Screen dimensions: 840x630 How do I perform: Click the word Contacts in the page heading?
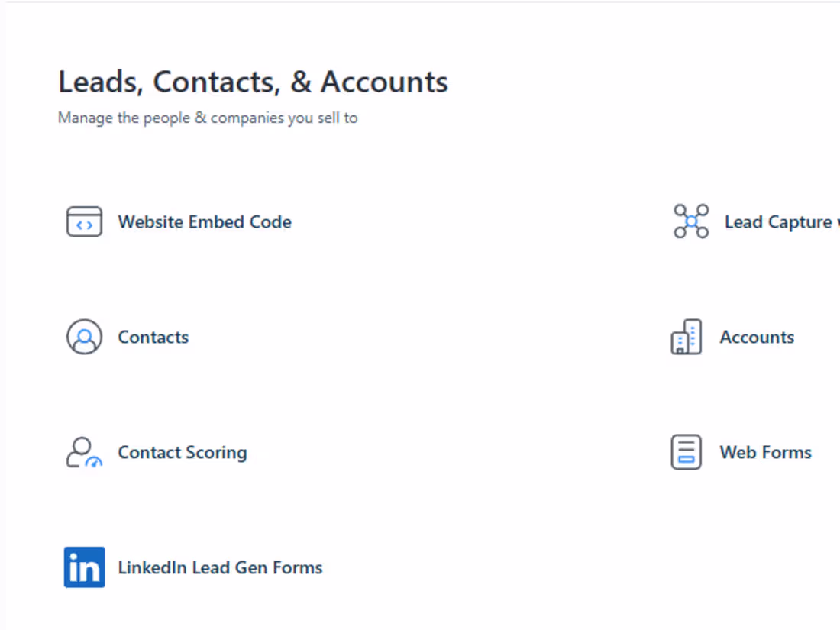(x=221, y=82)
